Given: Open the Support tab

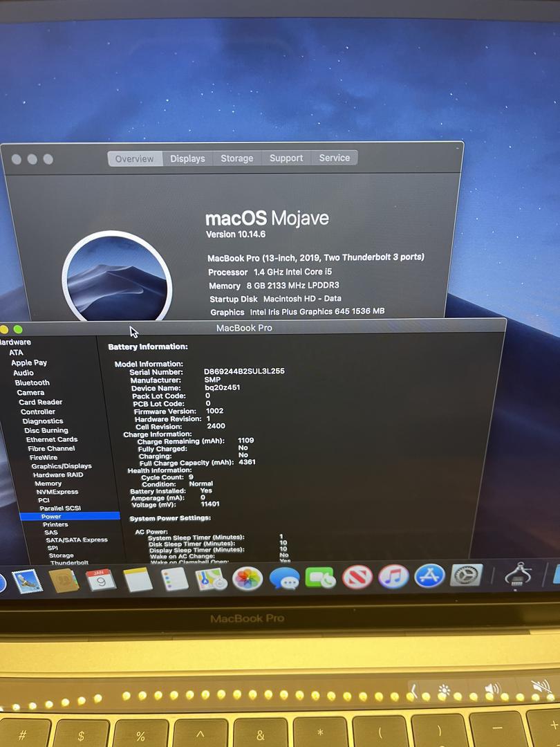Looking at the screenshot, I should (x=286, y=158).
